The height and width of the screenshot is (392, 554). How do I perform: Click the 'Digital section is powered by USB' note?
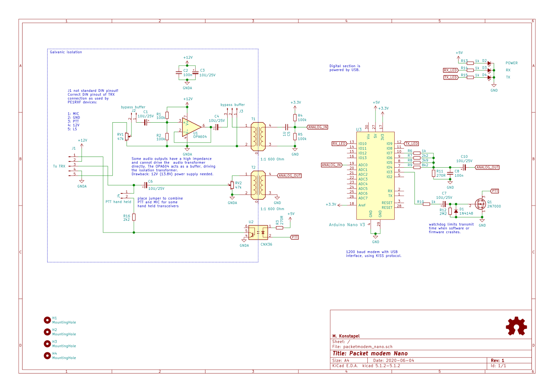point(345,68)
